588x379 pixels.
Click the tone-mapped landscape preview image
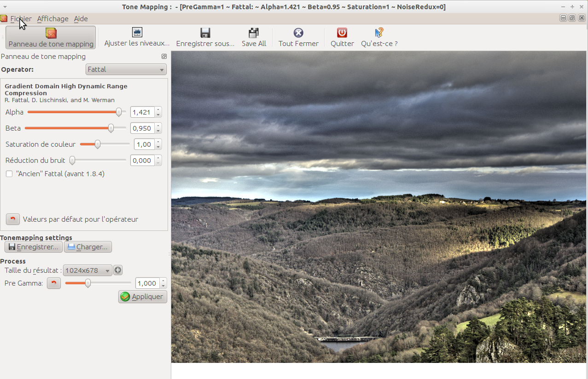[379, 207]
